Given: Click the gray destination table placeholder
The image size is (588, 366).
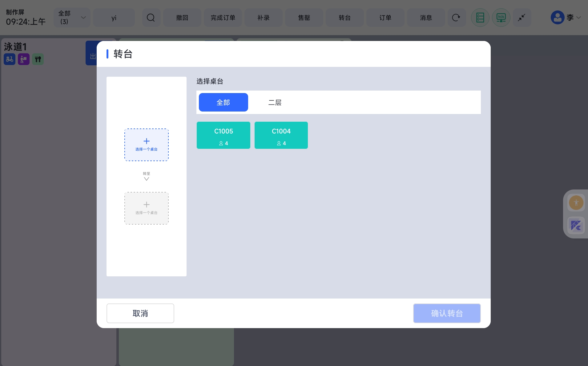Looking at the screenshot, I should [147, 208].
